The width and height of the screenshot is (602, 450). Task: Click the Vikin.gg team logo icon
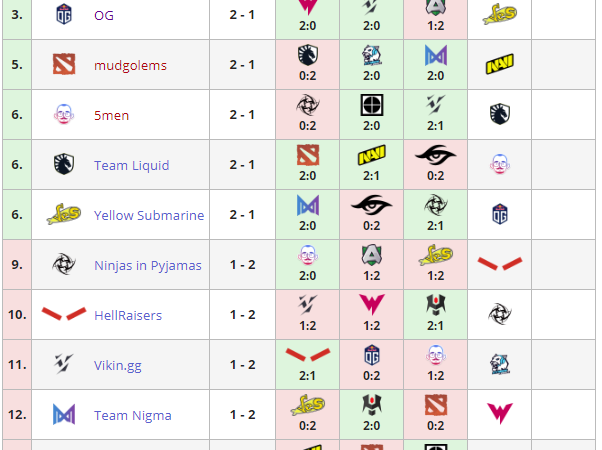coord(64,365)
